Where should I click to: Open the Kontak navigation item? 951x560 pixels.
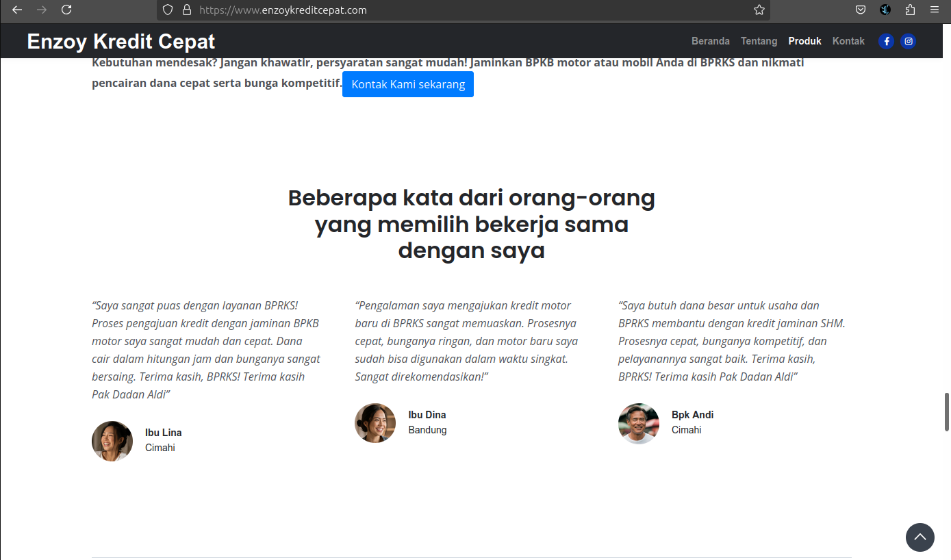[x=848, y=41]
